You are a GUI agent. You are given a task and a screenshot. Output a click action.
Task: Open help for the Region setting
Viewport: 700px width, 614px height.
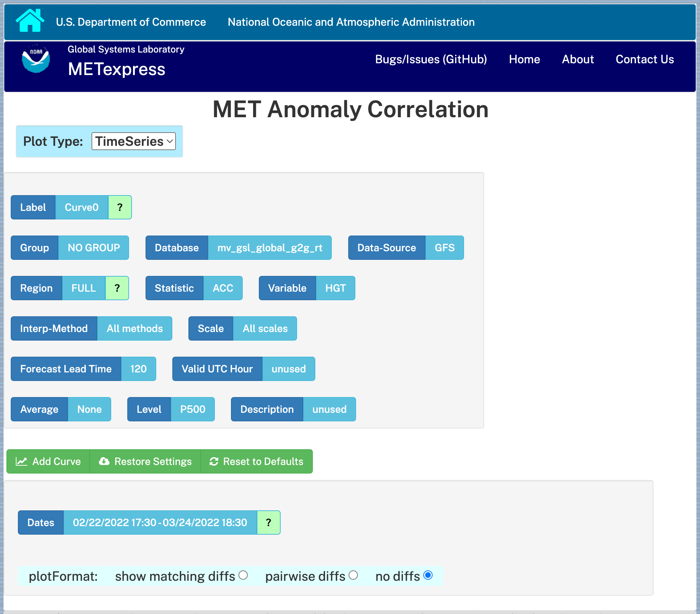tap(117, 288)
